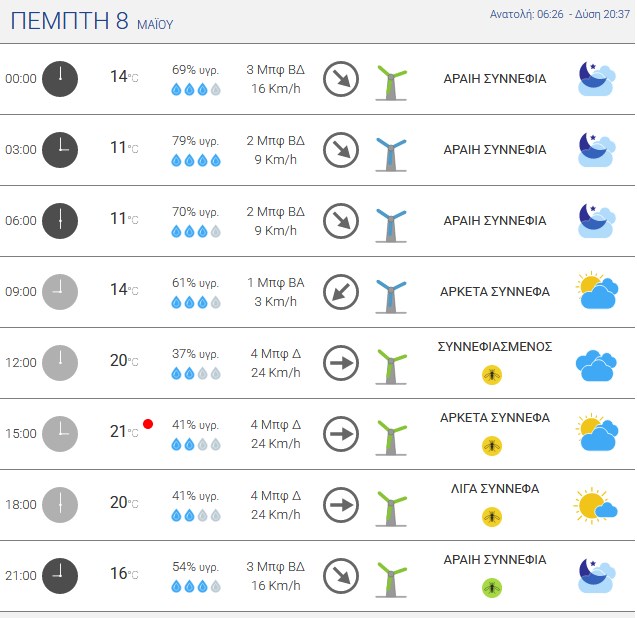The image size is (637, 618).
Task: Click the ΛΙΓΑ ΣΥΝΝΕΦΑ label at 18:00
Action: [495, 488]
